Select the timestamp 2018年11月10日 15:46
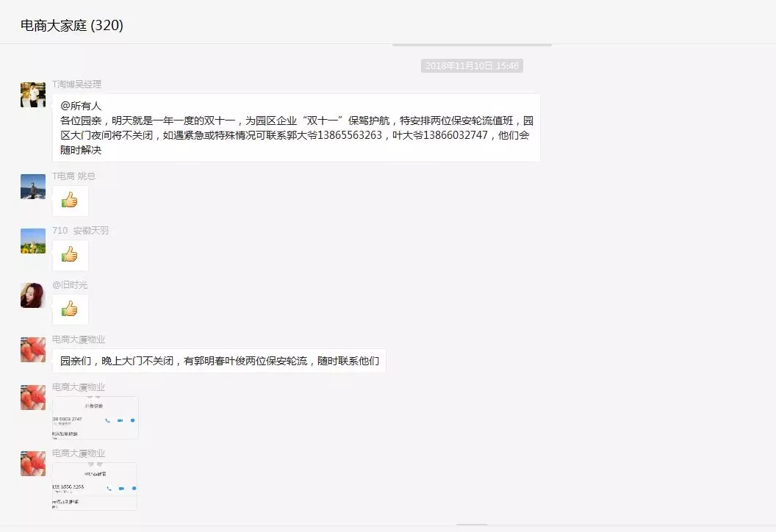This screenshot has width=776, height=532. [x=471, y=65]
